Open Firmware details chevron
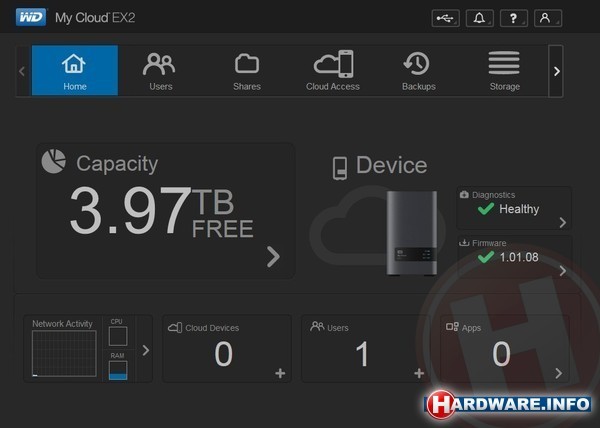The width and height of the screenshot is (600, 428). pos(562,271)
